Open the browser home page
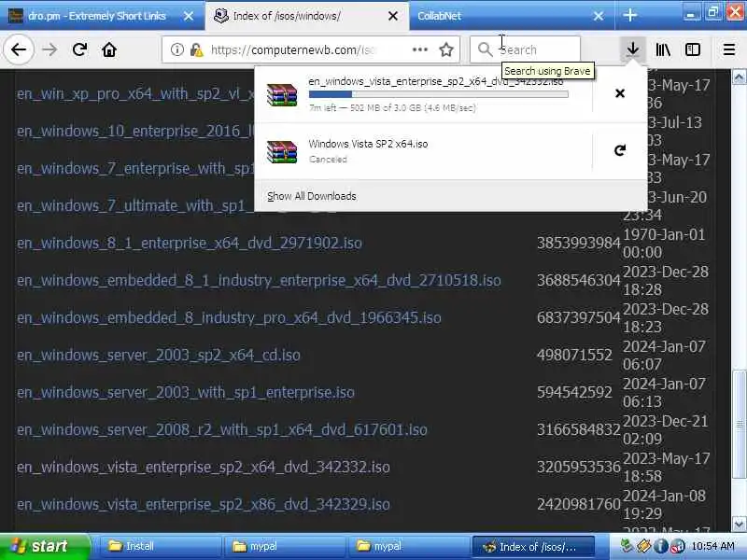Screen dimensions: 747x560 coord(109,49)
